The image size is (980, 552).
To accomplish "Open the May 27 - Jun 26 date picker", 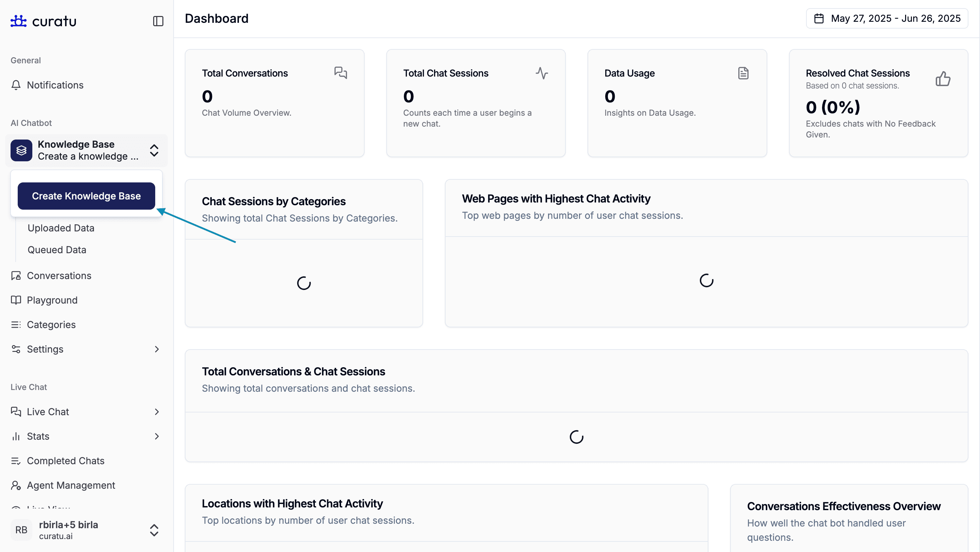I will tap(887, 18).
